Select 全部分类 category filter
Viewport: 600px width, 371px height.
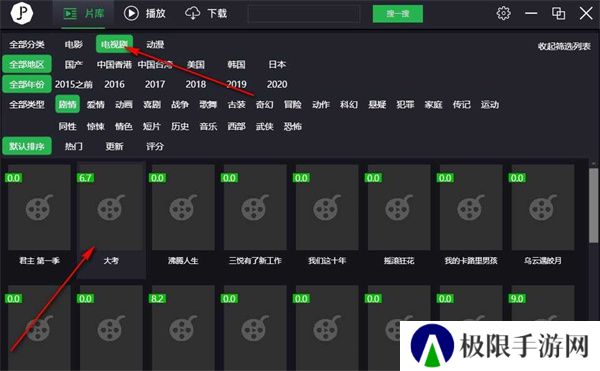tap(27, 44)
